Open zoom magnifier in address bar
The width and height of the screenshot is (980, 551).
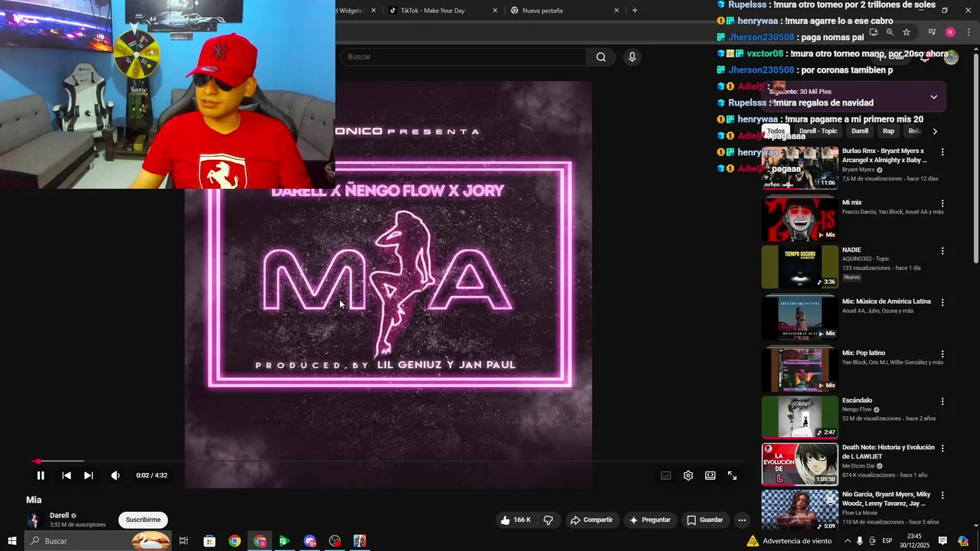pos(890,32)
